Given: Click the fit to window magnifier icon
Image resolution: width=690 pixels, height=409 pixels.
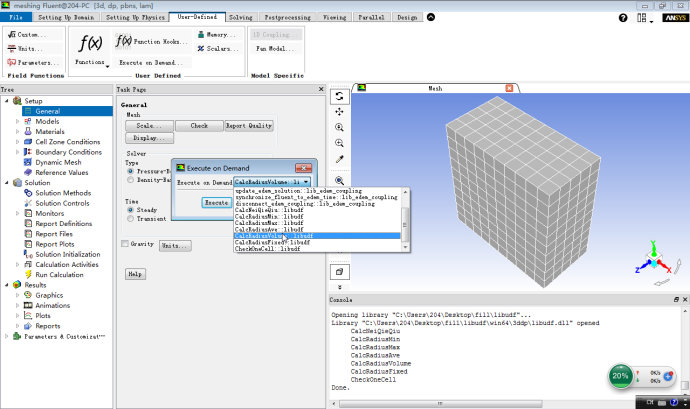Looking at the screenshot, I should (339, 181).
